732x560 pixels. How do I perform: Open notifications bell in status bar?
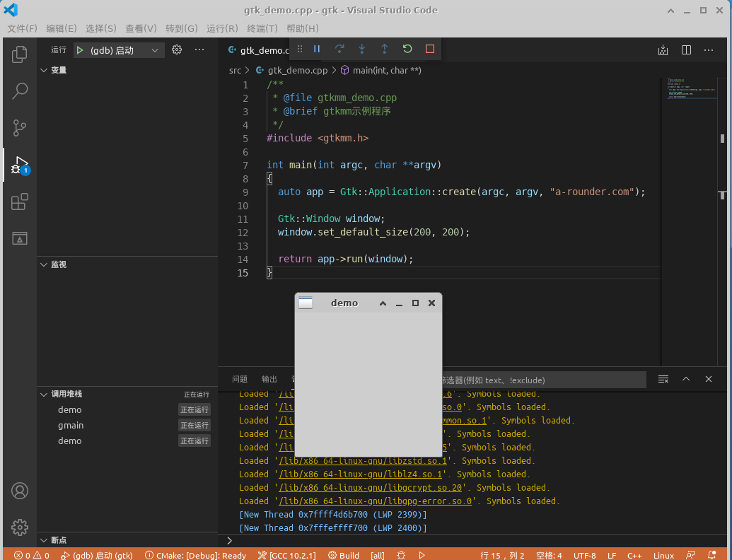point(712,555)
